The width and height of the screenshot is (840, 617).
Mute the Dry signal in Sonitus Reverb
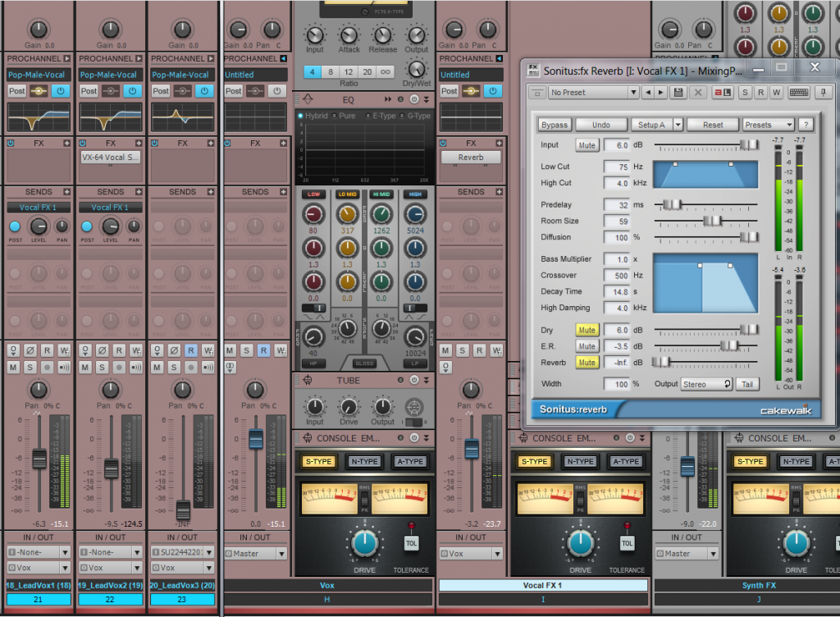tap(587, 330)
